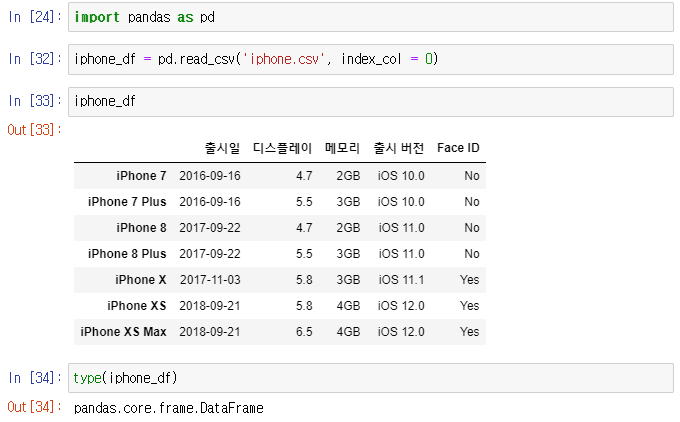Click iPhone XS release date 2018-09-21

[x=210, y=306]
